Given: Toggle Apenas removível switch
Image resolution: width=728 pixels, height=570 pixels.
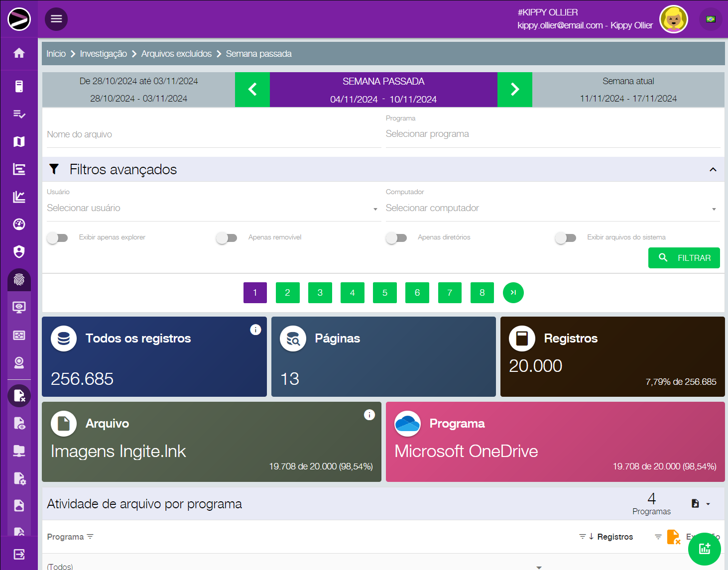Looking at the screenshot, I should click(227, 238).
